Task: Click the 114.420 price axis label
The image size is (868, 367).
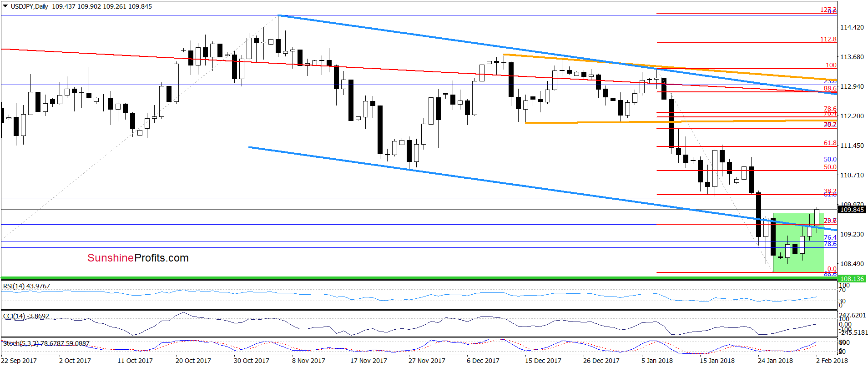Action: [852, 27]
